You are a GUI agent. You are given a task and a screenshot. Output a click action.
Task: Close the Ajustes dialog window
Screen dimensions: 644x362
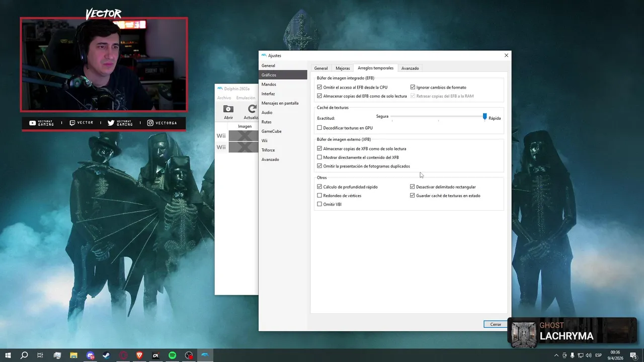pos(506,55)
